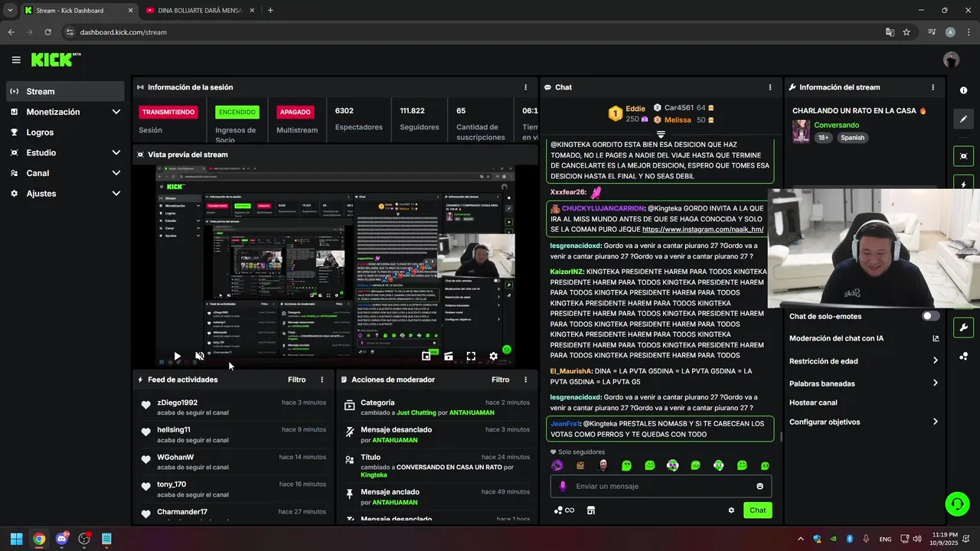Enter fullscreen on the stream preview
Viewport: 980px width, 551px height.
click(471, 356)
